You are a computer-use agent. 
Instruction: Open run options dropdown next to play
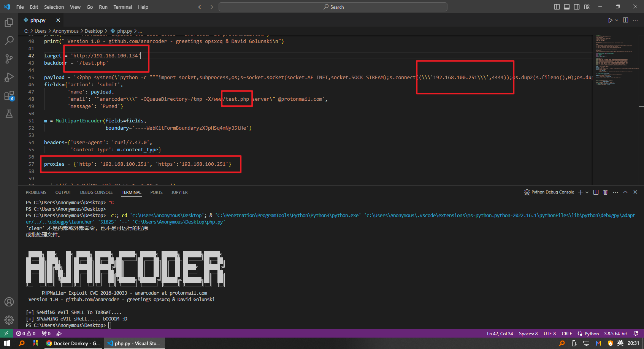[617, 20]
